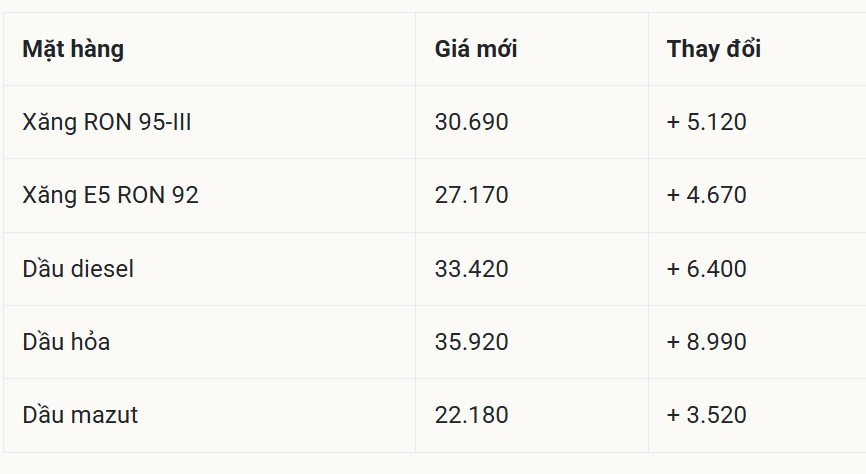Click the price value 30.690

coord(471,122)
